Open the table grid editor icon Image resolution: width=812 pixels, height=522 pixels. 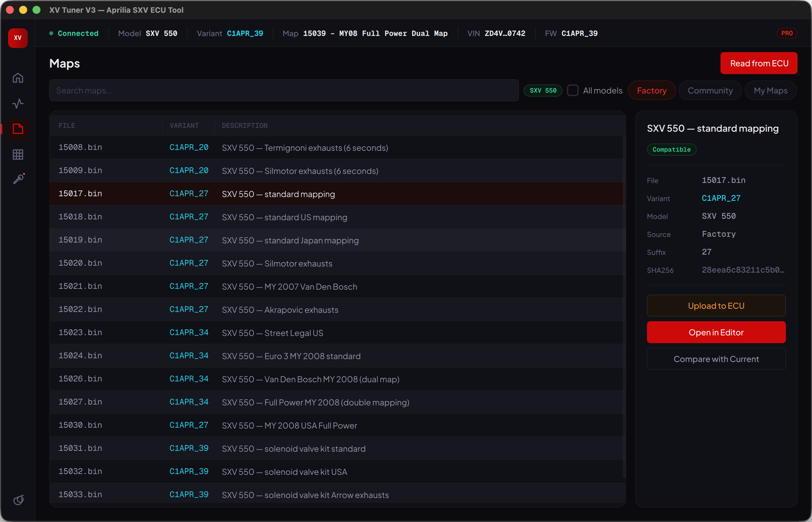[x=18, y=154]
